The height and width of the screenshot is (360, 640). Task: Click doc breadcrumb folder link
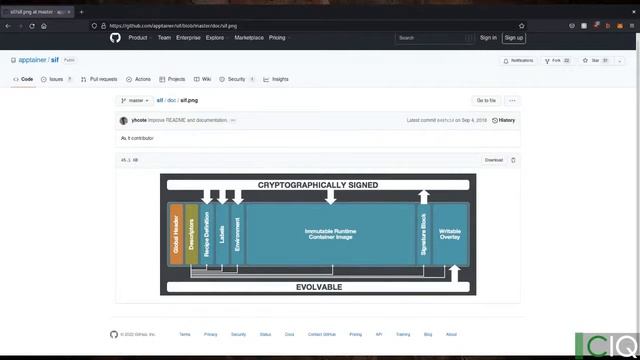pos(171,100)
